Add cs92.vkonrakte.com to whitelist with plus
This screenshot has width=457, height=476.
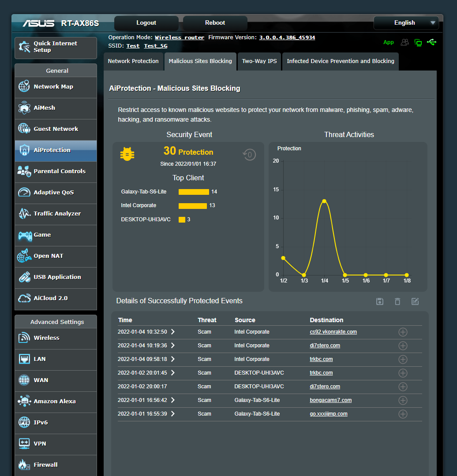pyautogui.click(x=403, y=332)
